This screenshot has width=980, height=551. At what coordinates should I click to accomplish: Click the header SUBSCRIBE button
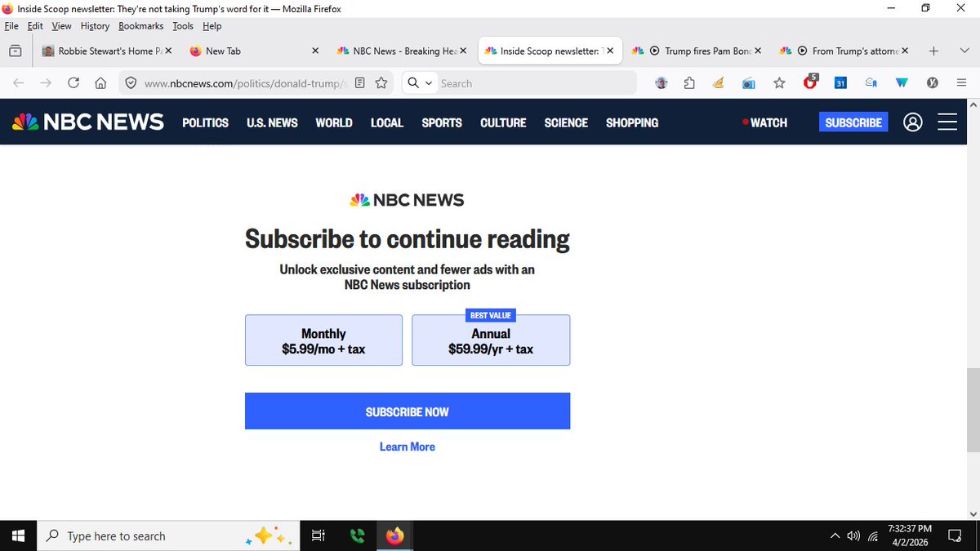click(x=853, y=122)
